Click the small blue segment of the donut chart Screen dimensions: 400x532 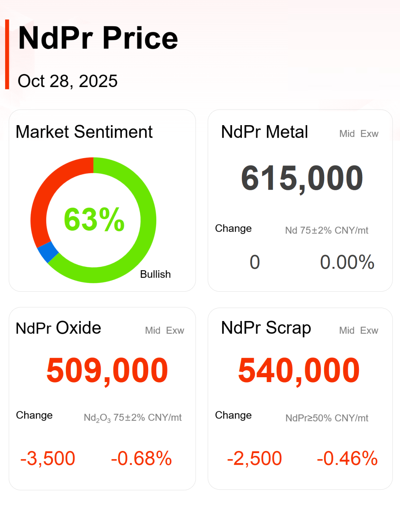[x=47, y=252]
